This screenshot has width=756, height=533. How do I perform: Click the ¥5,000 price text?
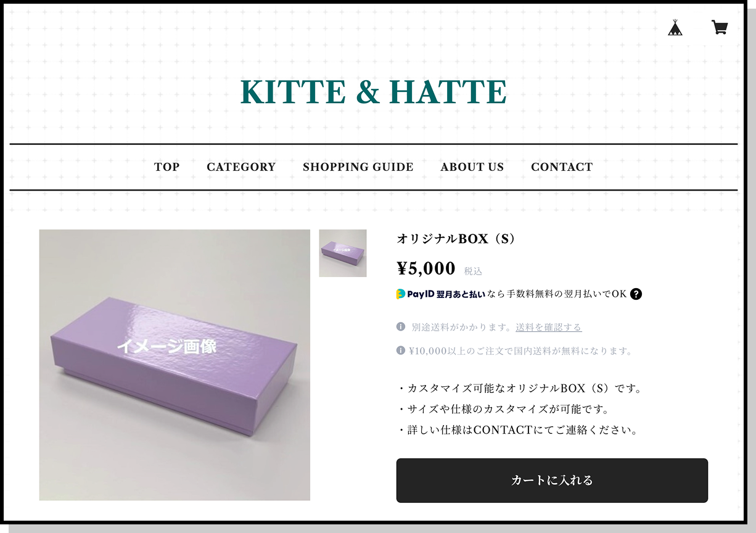coord(426,268)
